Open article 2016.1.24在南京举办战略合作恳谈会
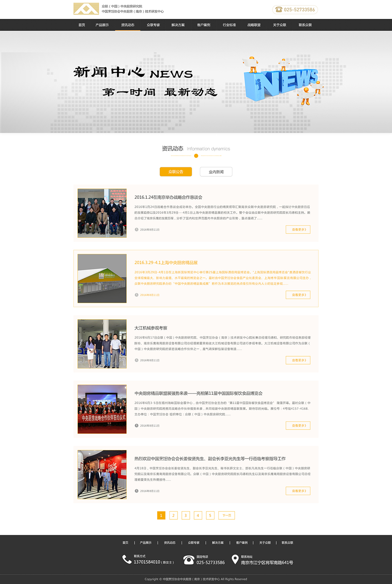The image size is (392, 584). pos(168,197)
